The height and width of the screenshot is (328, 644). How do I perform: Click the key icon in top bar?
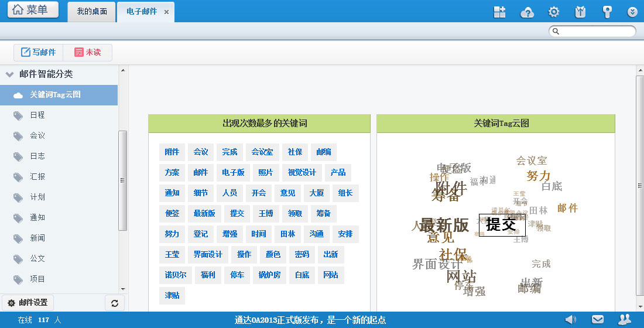coord(607,12)
